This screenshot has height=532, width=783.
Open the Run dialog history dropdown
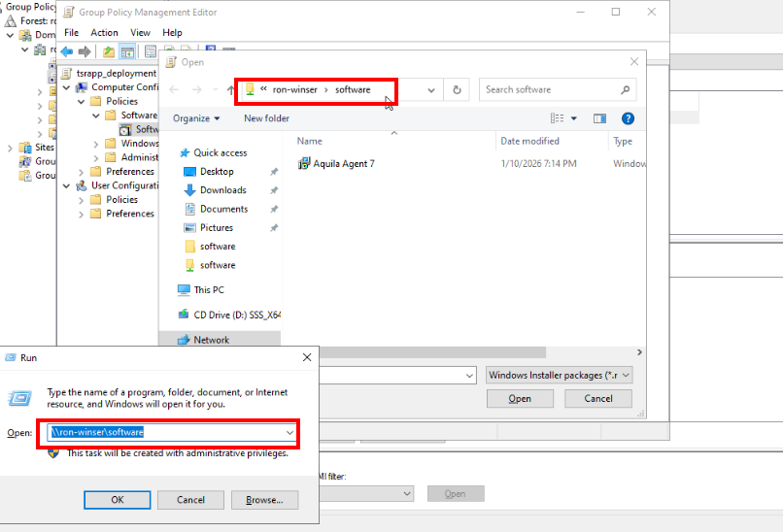tap(289, 432)
